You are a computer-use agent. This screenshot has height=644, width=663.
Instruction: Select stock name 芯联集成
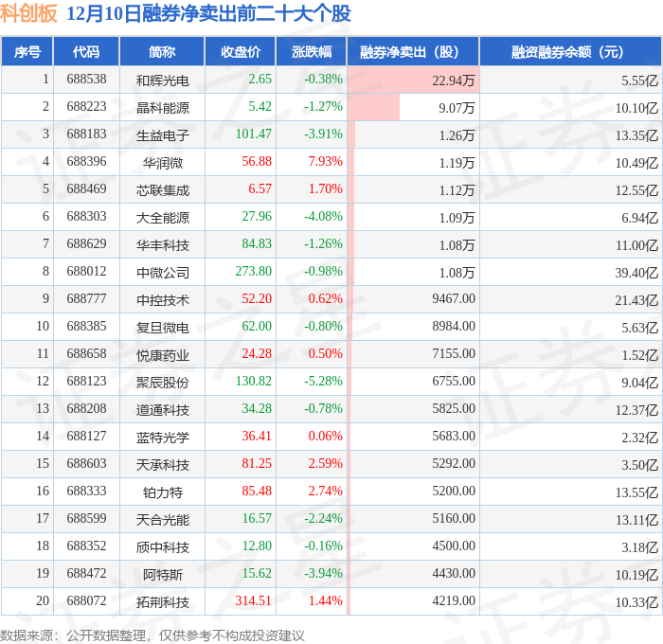(162, 189)
